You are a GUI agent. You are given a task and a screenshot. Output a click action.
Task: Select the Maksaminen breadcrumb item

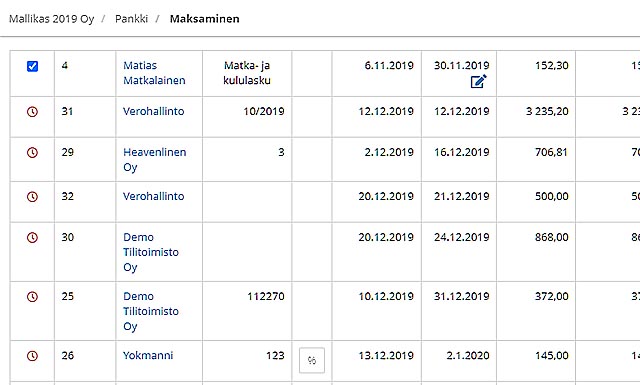coord(204,19)
